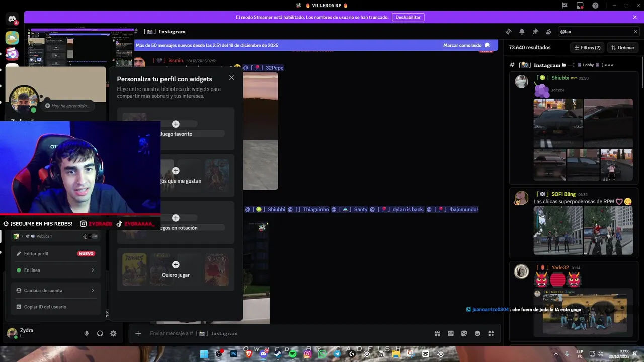Image resolution: width=644 pixels, height=362 pixels.
Task: Open Brave browser from taskbar
Action: tap(249, 354)
